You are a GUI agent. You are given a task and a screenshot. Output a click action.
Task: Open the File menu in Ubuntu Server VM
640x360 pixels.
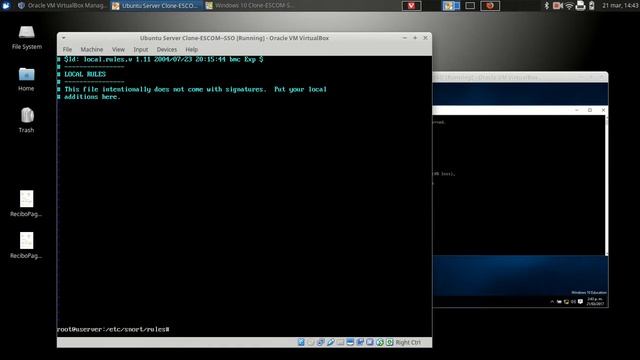click(67, 49)
